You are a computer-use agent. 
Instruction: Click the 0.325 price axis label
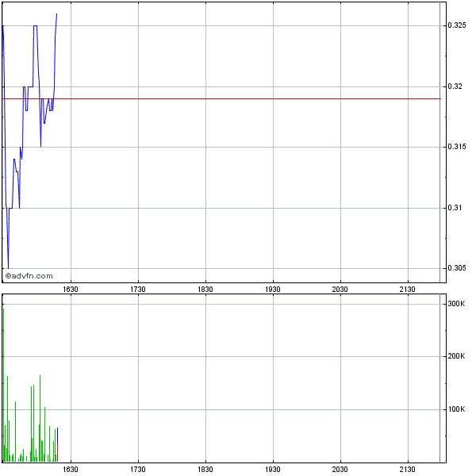[x=457, y=25]
